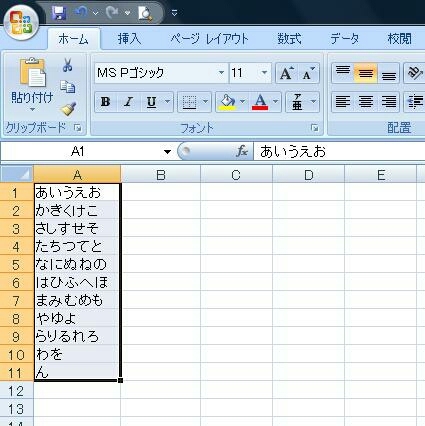The image size is (425, 426).
Task: Toggle underline formatting
Action: pos(151,102)
